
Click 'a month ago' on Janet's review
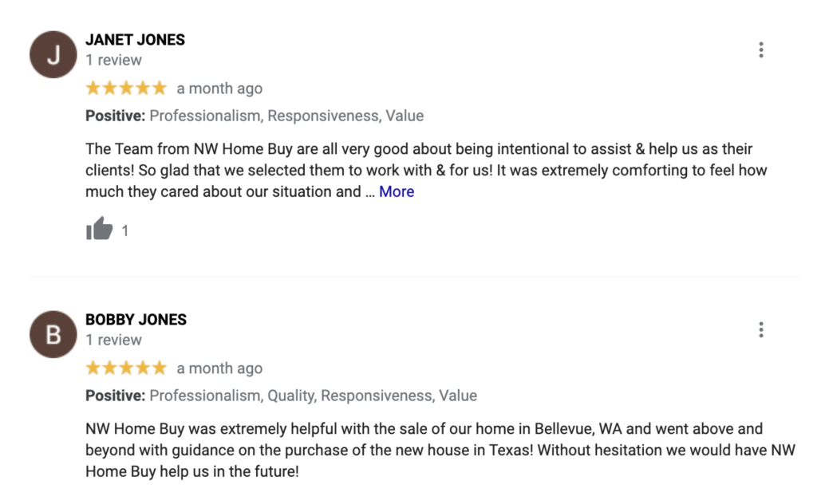[x=219, y=89]
